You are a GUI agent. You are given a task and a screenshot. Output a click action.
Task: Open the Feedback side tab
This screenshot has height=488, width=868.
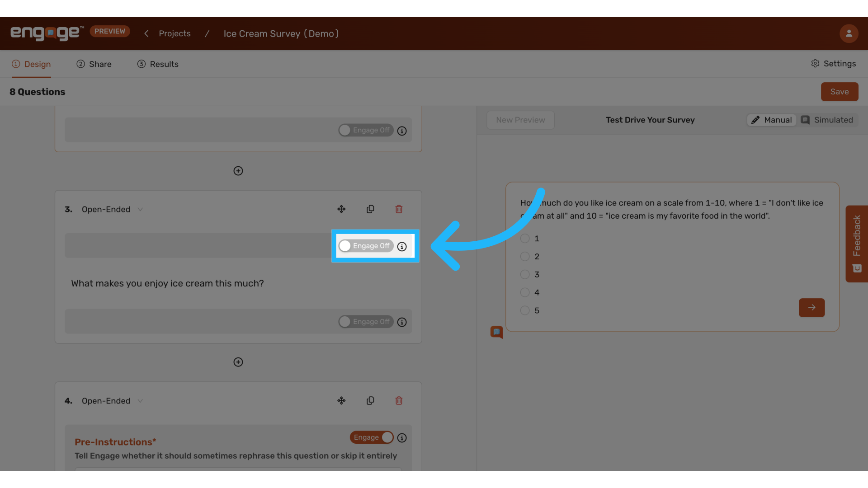(x=857, y=244)
